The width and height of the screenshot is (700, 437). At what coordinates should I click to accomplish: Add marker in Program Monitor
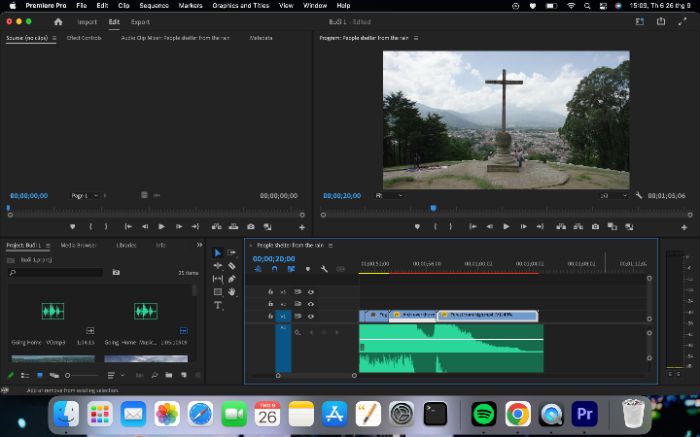click(417, 227)
